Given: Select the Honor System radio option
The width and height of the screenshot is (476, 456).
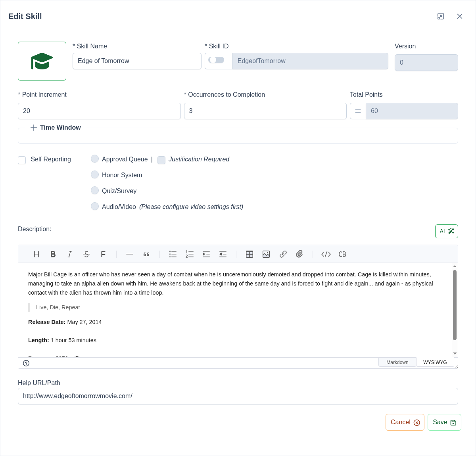Looking at the screenshot, I should pyautogui.click(x=95, y=174).
